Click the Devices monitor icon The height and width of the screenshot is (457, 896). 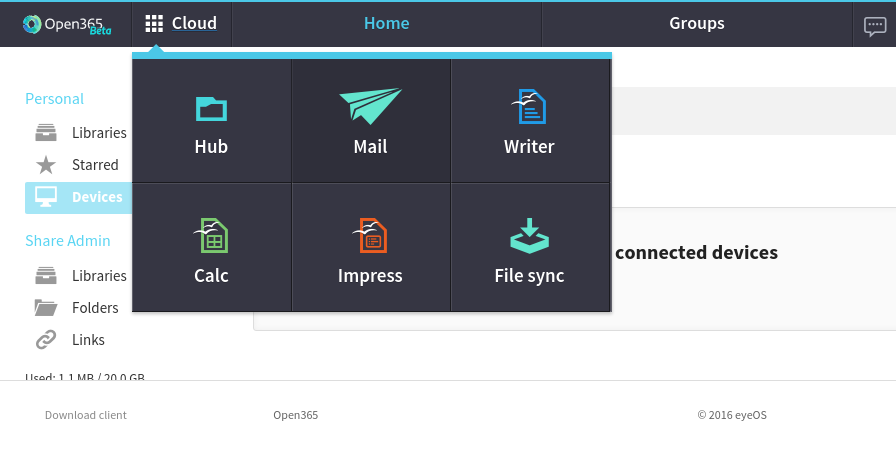(x=46, y=197)
